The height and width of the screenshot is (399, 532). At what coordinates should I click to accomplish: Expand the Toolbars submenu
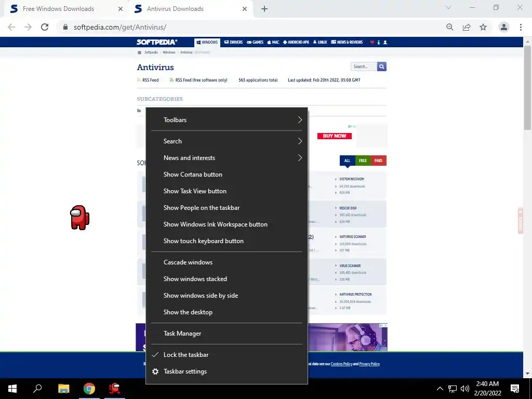pos(227,120)
